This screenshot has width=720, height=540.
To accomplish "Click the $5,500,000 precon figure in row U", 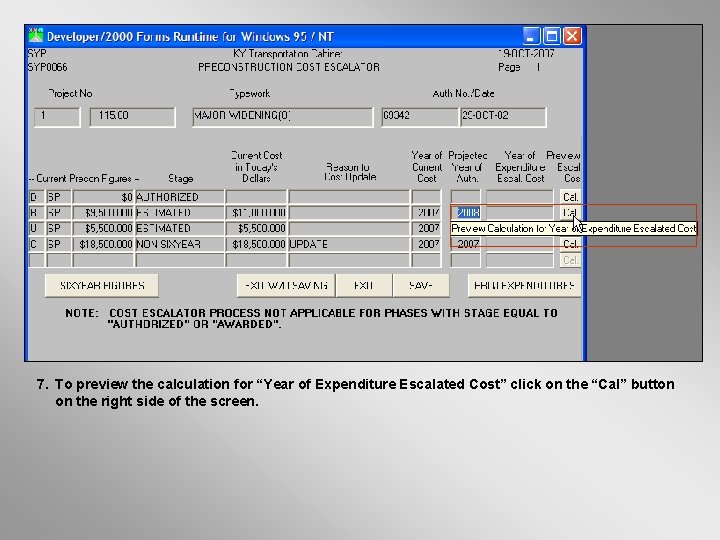I will point(103,228).
